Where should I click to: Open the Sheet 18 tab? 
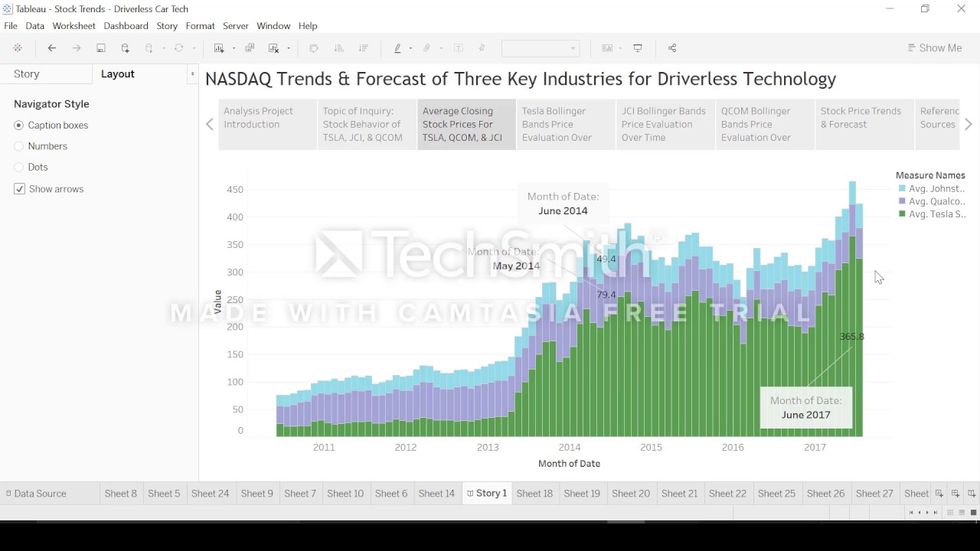pos(534,494)
